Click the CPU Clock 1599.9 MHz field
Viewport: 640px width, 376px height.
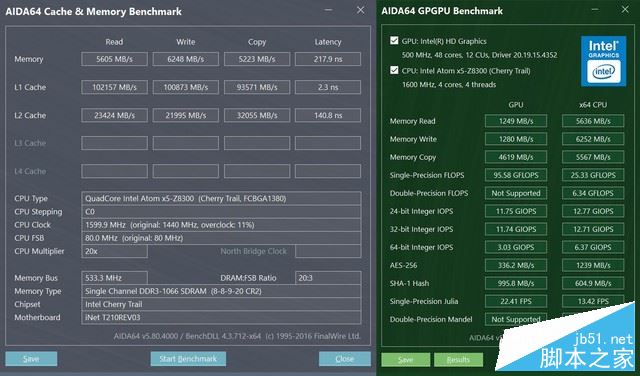tap(221, 225)
